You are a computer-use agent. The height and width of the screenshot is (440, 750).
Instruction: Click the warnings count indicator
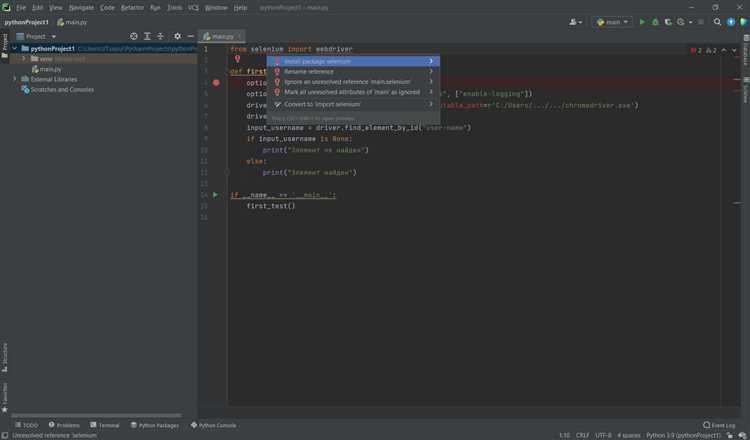coord(711,50)
